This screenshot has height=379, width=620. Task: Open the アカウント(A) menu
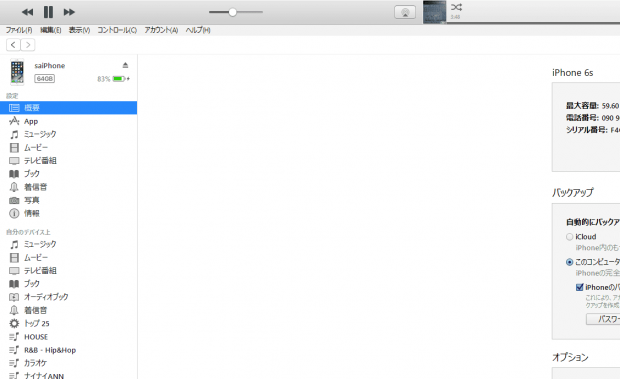click(x=161, y=30)
